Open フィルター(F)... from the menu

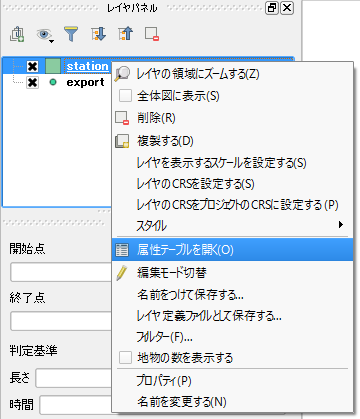[232, 337]
